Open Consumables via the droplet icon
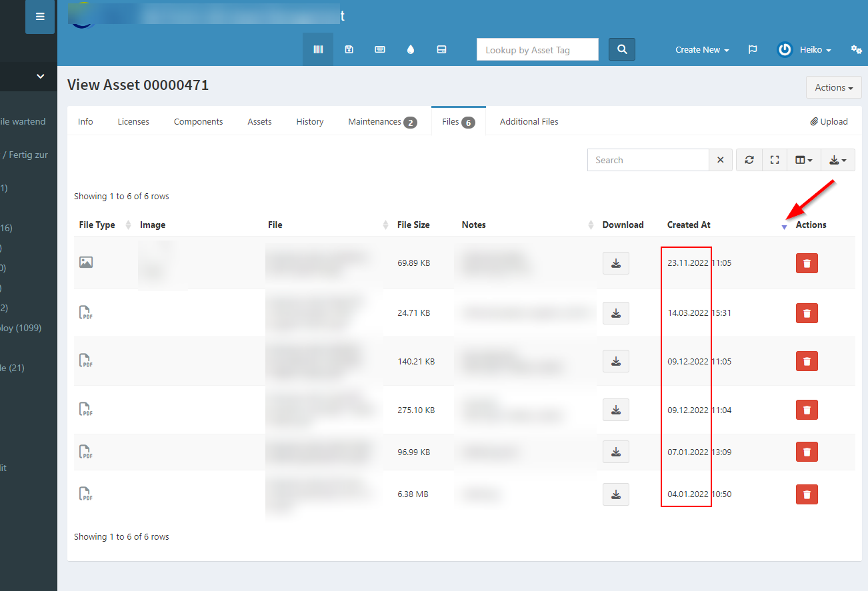This screenshot has width=868, height=591. tap(411, 49)
